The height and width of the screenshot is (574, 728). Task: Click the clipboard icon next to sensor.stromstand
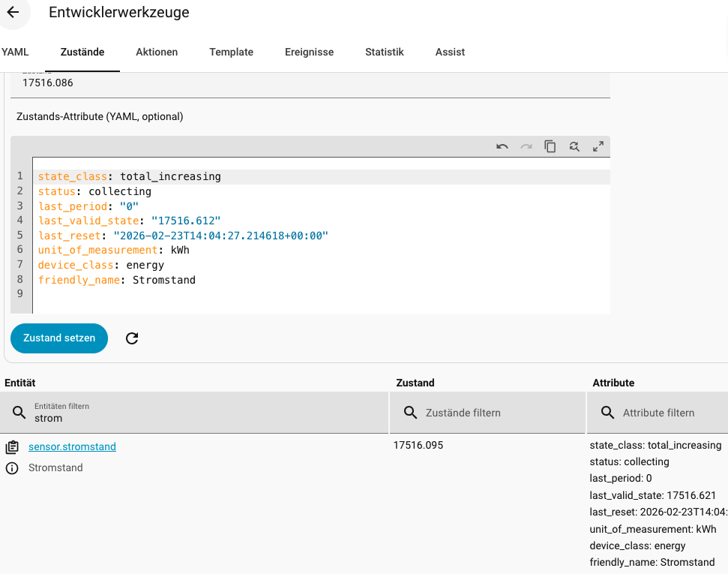click(x=12, y=447)
